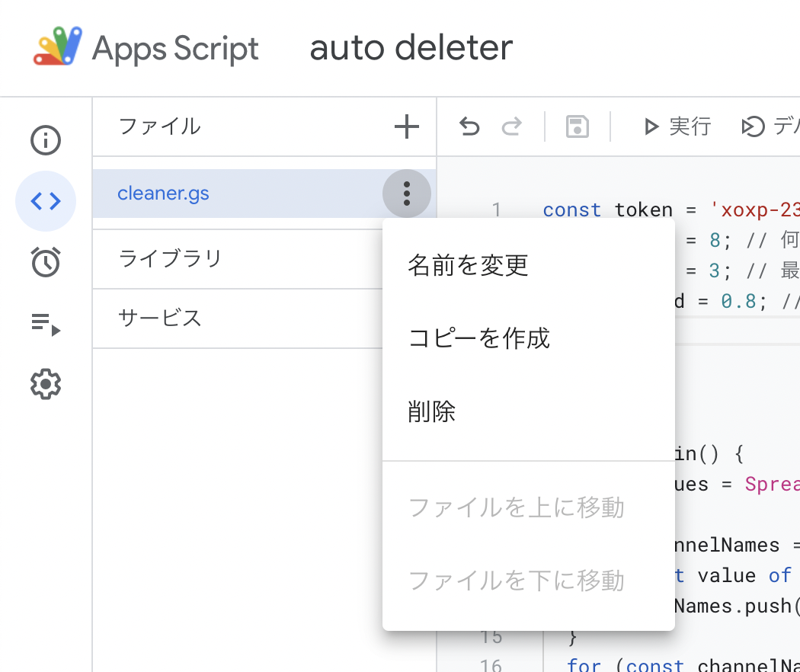Click the 'const token' code on line 1
This screenshot has width=800, height=672.
pos(608,210)
